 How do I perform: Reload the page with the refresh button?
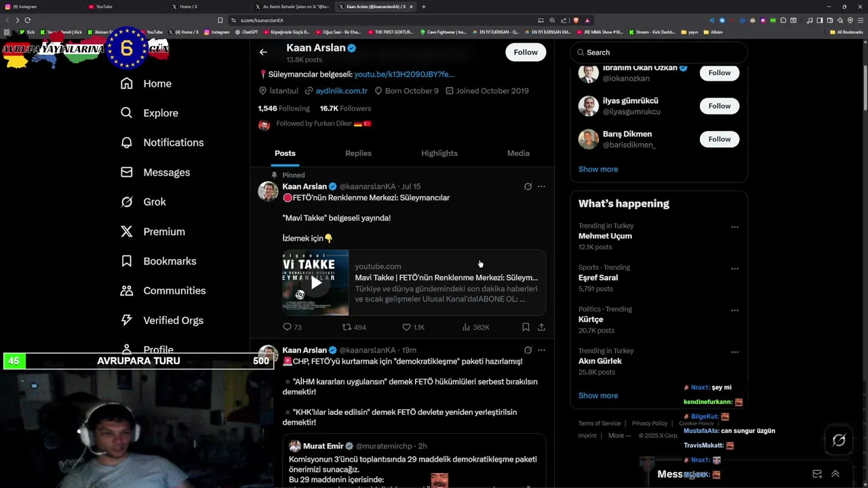pos(28,20)
